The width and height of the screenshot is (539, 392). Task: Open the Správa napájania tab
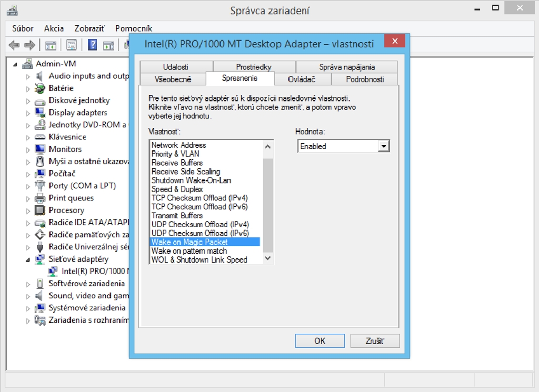point(346,67)
